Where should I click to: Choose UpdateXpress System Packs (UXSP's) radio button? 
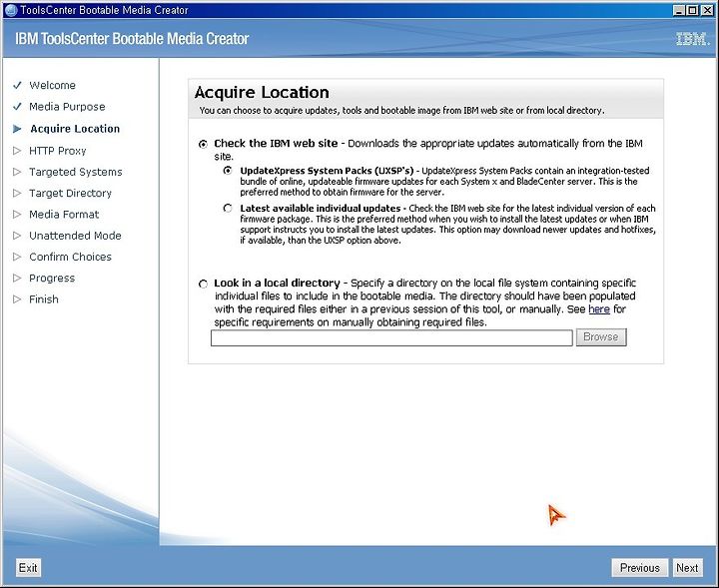[x=228, y=171]
